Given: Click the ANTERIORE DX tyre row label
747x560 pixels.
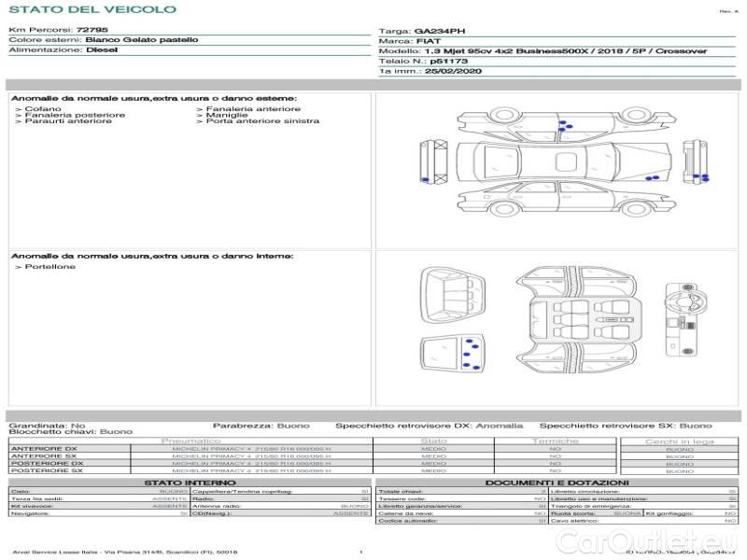Looking at the screenshot, I should tap(44, 449).
